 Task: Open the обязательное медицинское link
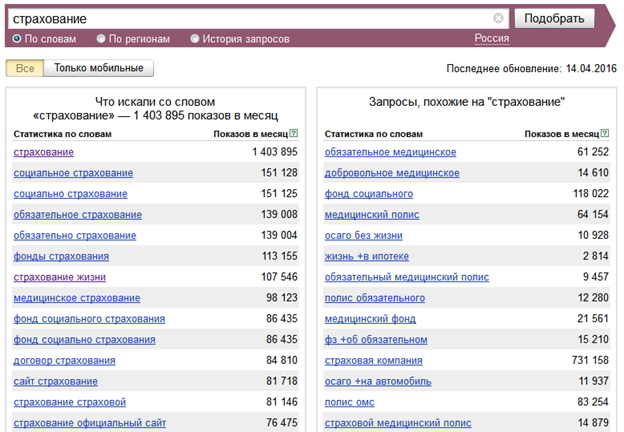click(x=390, y=152)
